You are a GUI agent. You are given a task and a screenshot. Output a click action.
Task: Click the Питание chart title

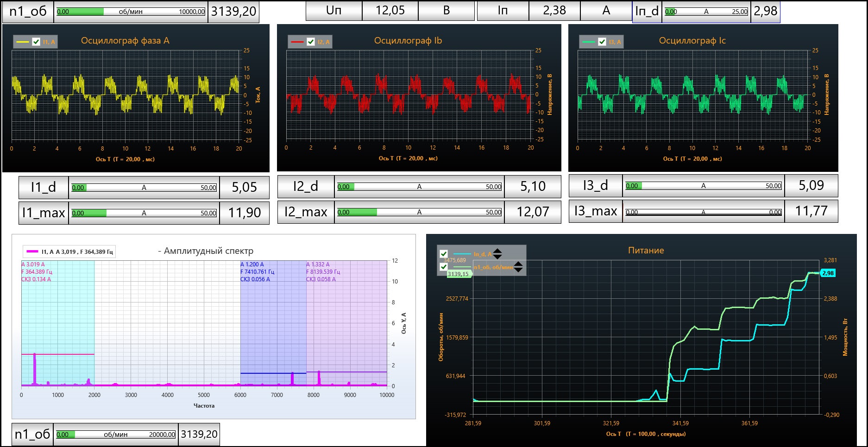(646, 251)
